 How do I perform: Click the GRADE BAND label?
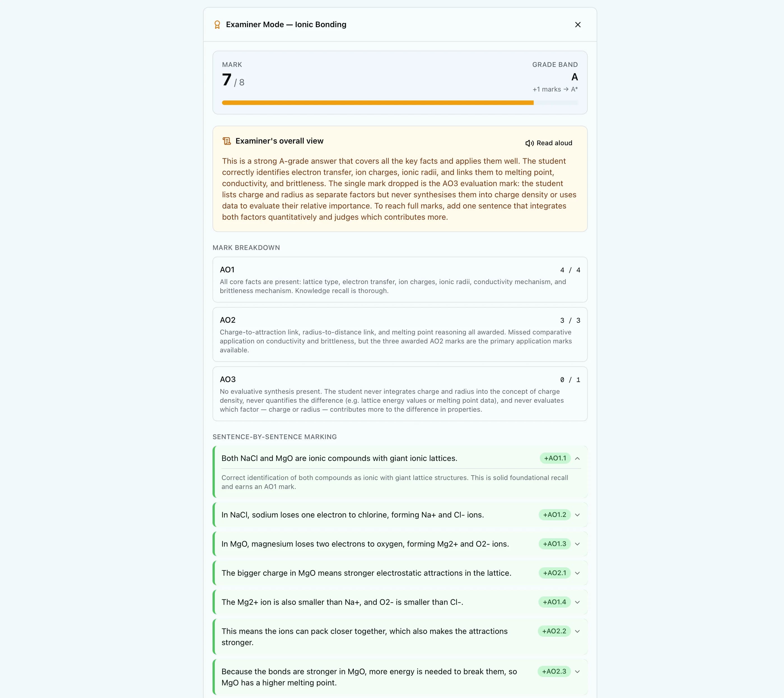coord(555,65)
